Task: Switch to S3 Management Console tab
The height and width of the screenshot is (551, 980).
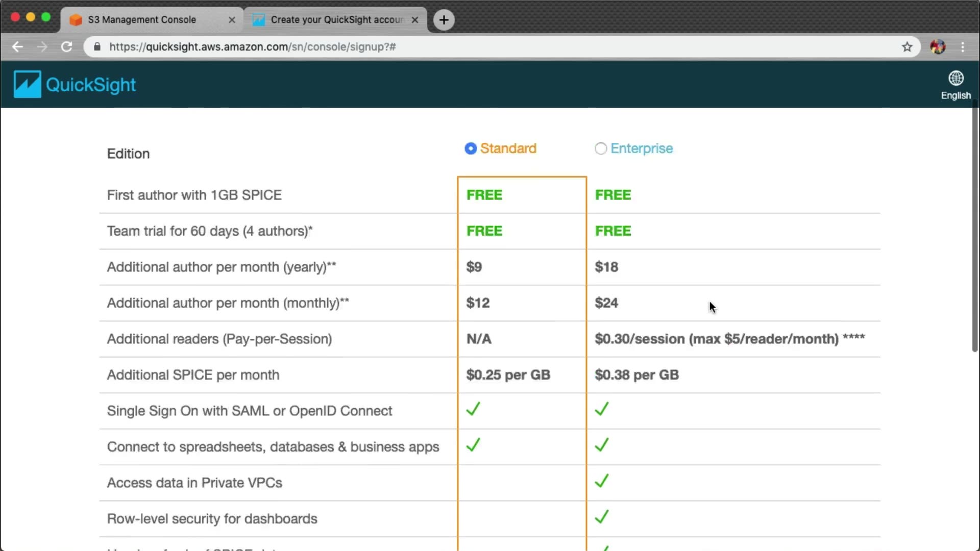Action: (x=142, y=20)
